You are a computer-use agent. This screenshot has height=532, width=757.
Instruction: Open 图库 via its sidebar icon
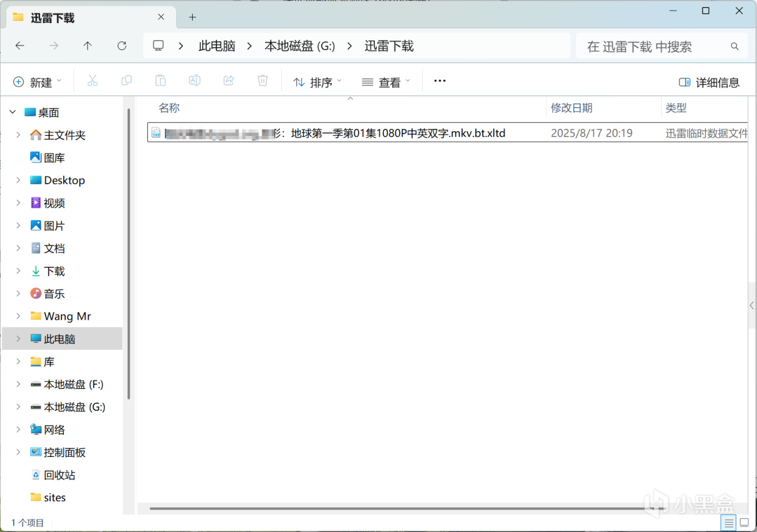tap(35, 158)
